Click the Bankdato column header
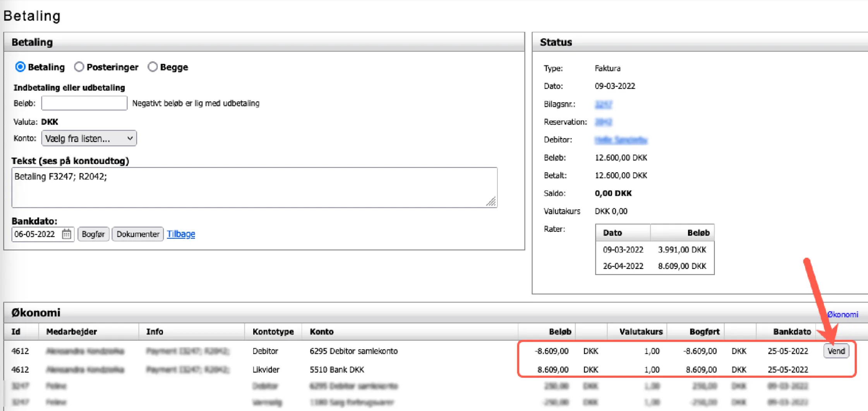Screen dimensions: 868x411 click(792, 332)
